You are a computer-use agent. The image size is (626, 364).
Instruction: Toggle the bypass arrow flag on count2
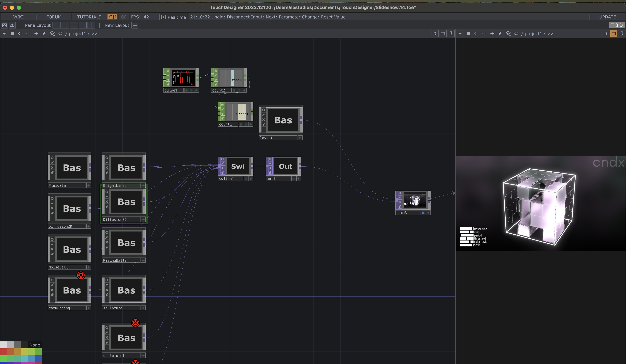pos(216,80)
